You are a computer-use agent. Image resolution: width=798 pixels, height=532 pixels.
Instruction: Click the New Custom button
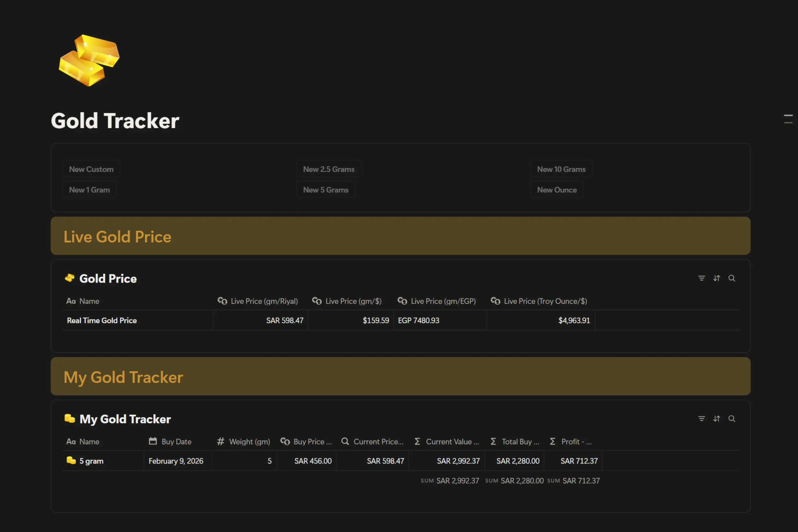point(91,169)
